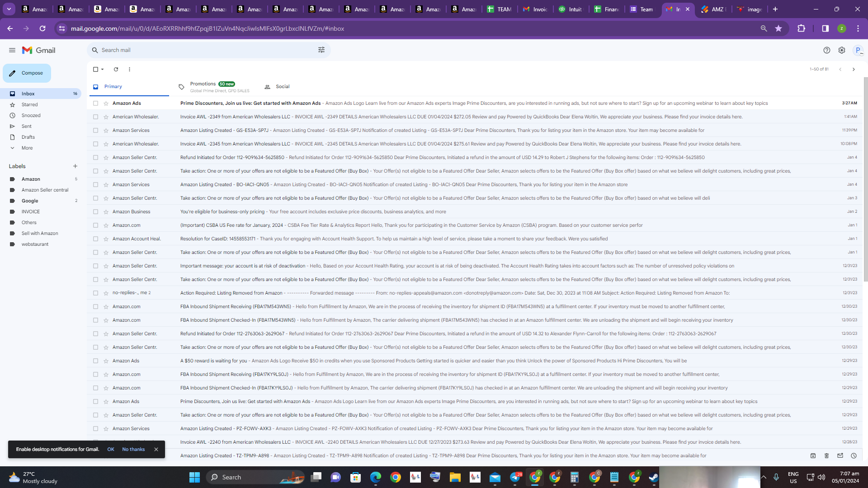The height and width of the screenshot is (488, 868).
Task: Open Chrome three-dot menu
Action: coord(858,28)
